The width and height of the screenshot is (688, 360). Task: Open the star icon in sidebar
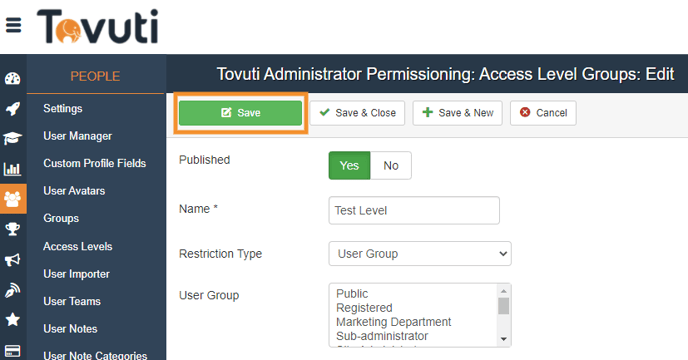coord(12,319)
